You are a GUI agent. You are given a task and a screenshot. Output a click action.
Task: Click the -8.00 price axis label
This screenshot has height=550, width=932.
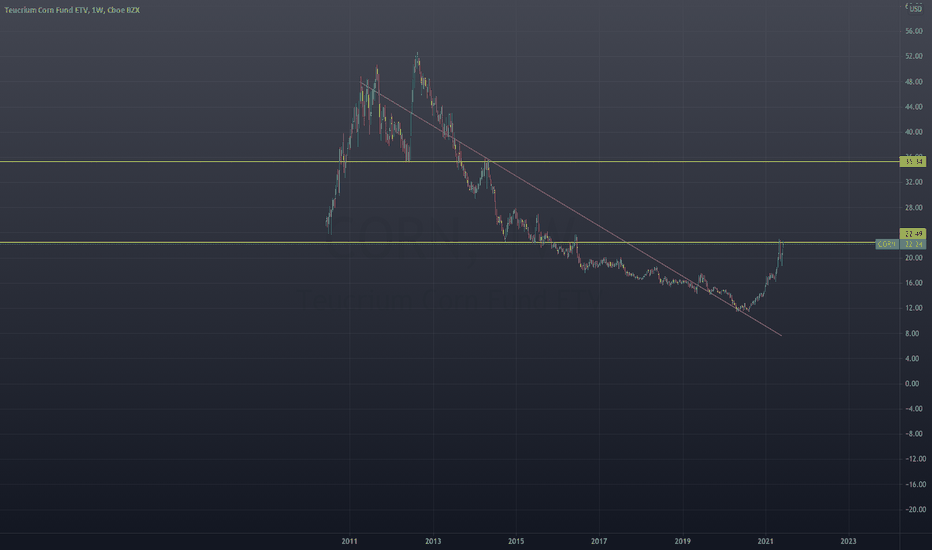pyautogui.click(x=913, y=433)
